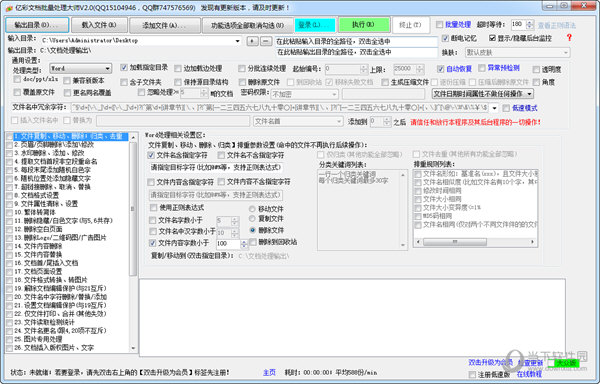Enable the 低速模式 checkbox
This screenshot has width=600, height=384.
506,108
